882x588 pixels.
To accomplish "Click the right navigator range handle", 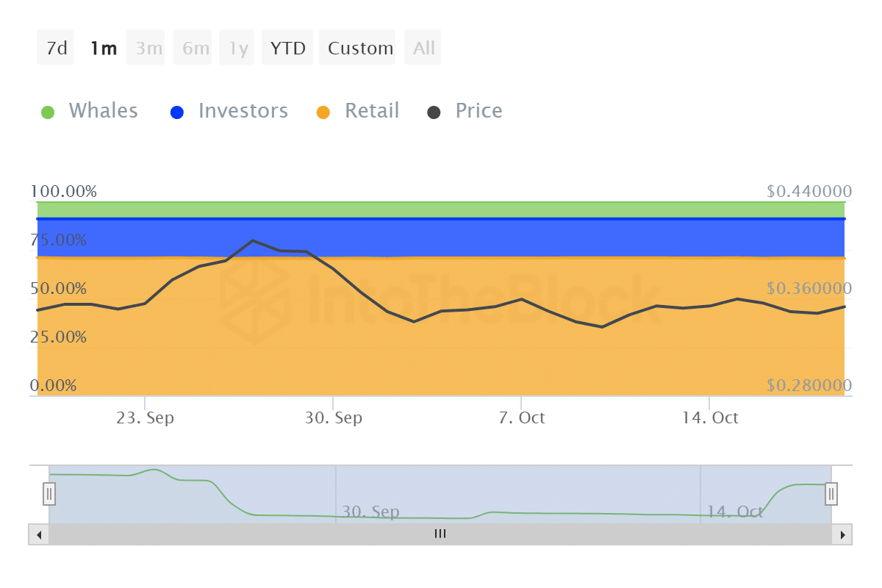I will coord(831,494).
